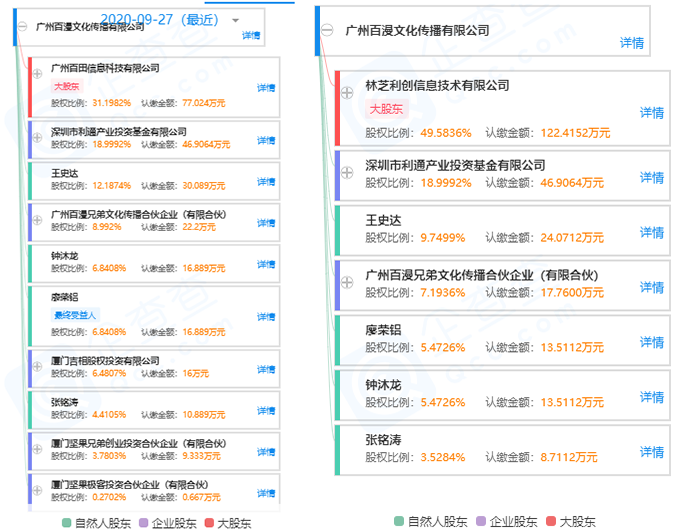
Task: Select the 2020-09-27 (最近) date label
Action: pos(159,20)
